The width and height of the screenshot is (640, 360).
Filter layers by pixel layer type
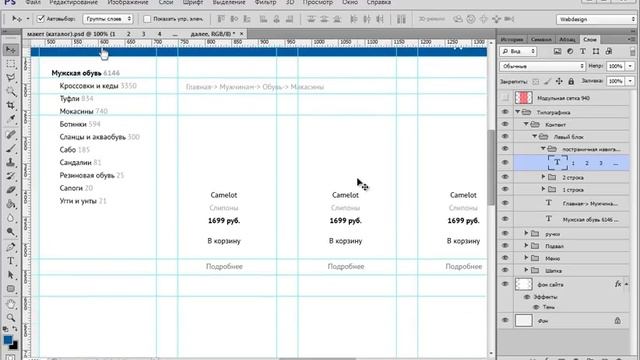pyautogui.click(x=557, y=51)
